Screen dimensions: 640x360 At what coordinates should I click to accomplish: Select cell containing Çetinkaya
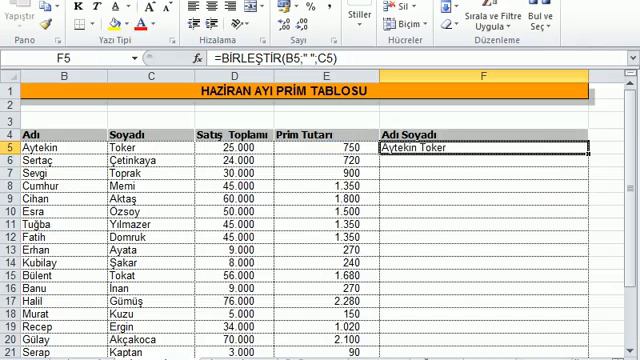click(x=151, y=160)
